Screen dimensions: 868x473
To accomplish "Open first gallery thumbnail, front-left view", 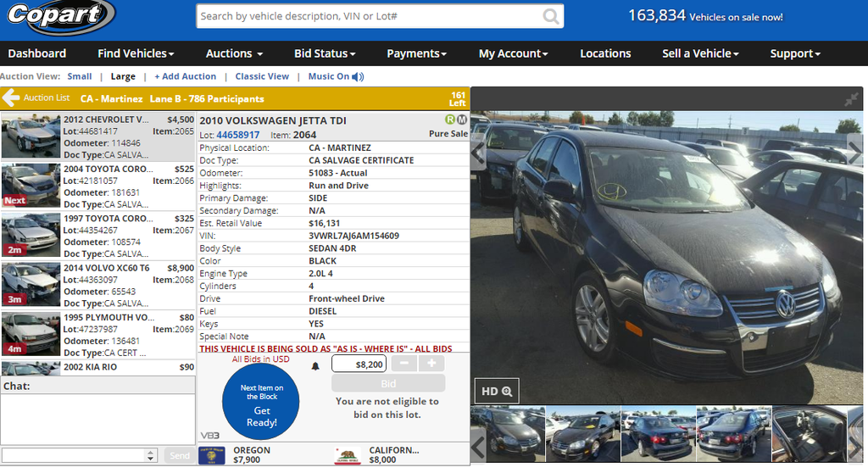I will (508, 434).
